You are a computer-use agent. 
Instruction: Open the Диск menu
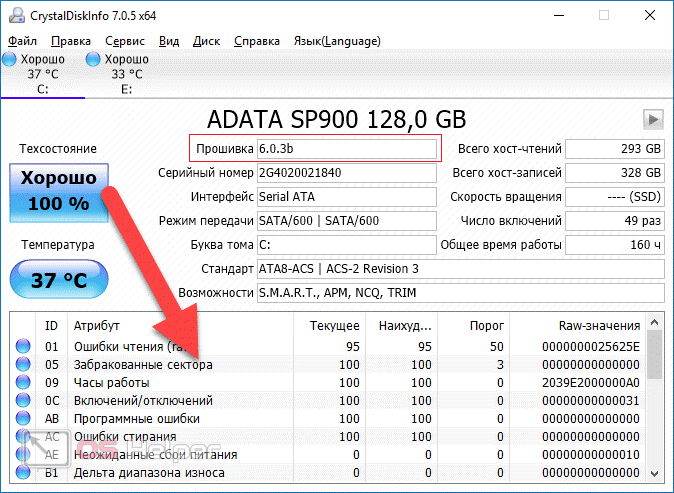pyautogui.click(x=206, y=41)
